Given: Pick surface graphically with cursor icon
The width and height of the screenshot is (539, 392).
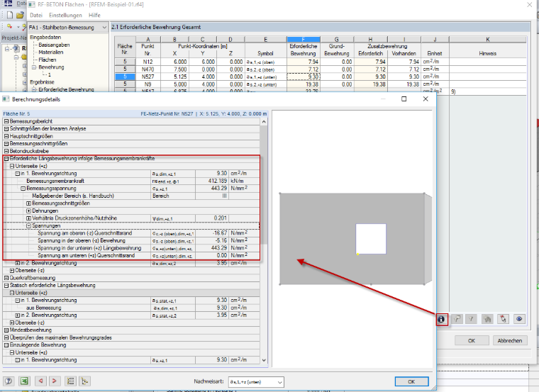Looking at the screenshot, I should pyautogui.click(x=504, y=319).
